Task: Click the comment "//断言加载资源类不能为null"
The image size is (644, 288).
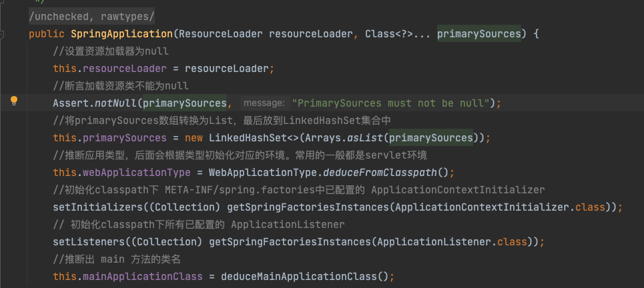Action: 121,86
